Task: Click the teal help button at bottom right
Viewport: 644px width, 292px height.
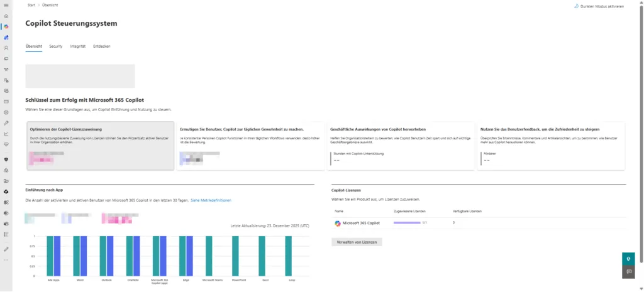Action: (627, 258)
